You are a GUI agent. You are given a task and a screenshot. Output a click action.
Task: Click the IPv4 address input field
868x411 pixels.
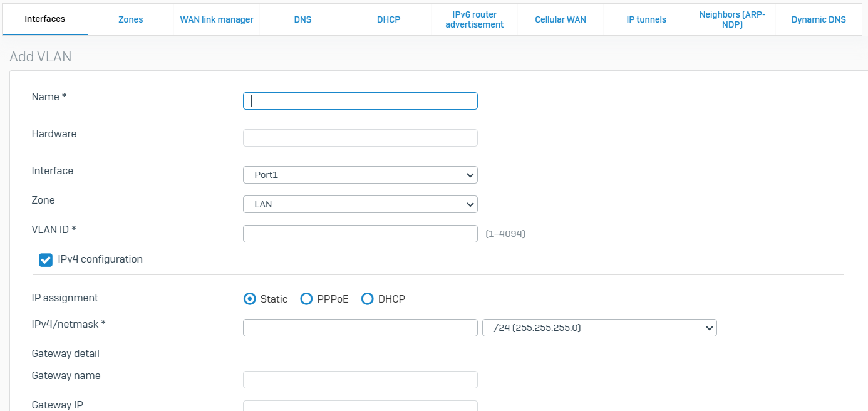tap(360, 328)
